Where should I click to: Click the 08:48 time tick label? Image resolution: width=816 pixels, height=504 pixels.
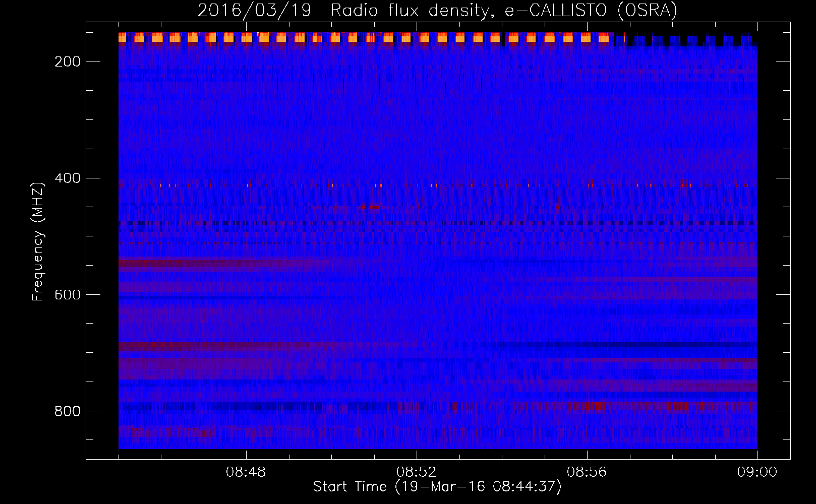click(x=246, y=472)
